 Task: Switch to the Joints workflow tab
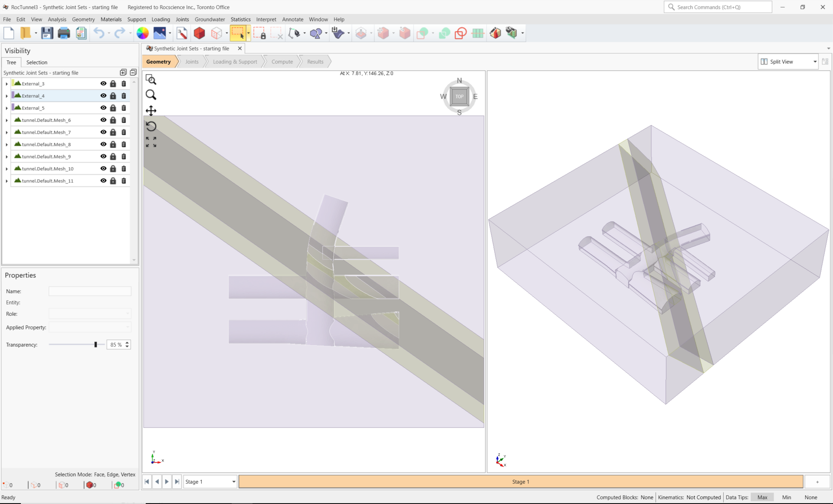click(x=192, y=61)
